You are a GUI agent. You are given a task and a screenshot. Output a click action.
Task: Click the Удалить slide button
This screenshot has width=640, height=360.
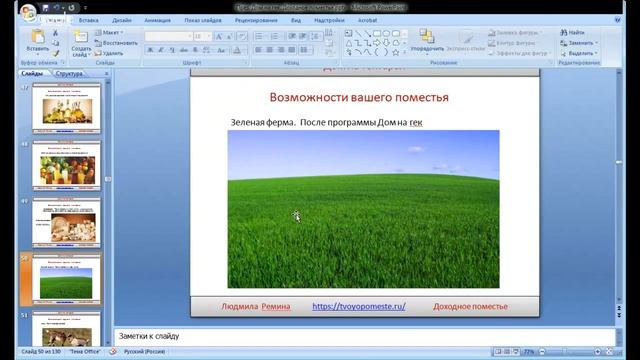tap(109, 53)
